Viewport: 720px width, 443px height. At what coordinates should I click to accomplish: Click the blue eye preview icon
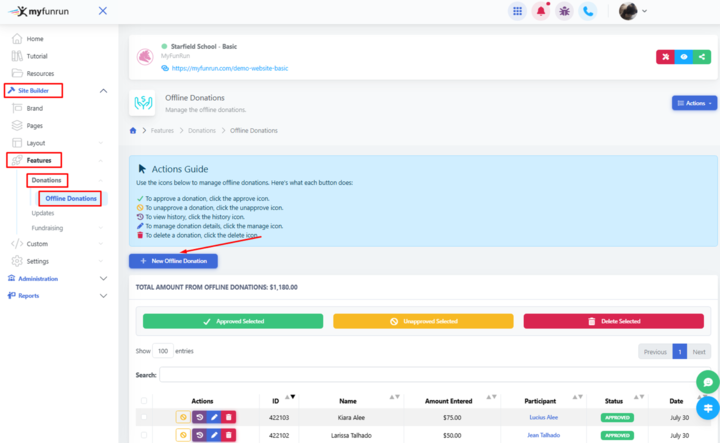[x=684, y=57]
